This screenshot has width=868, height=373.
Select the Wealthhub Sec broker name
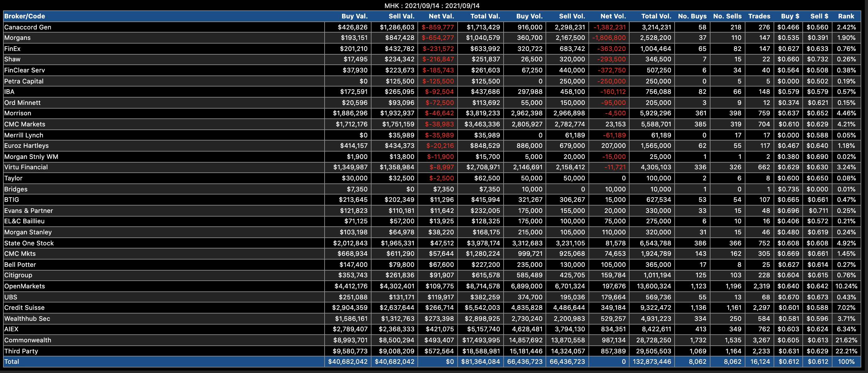pos(27,318)
